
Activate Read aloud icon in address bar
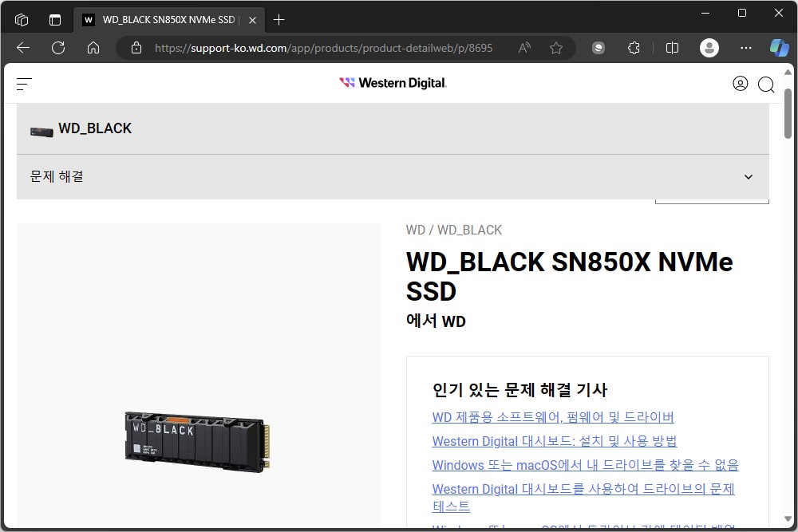[x=524, y=48]
